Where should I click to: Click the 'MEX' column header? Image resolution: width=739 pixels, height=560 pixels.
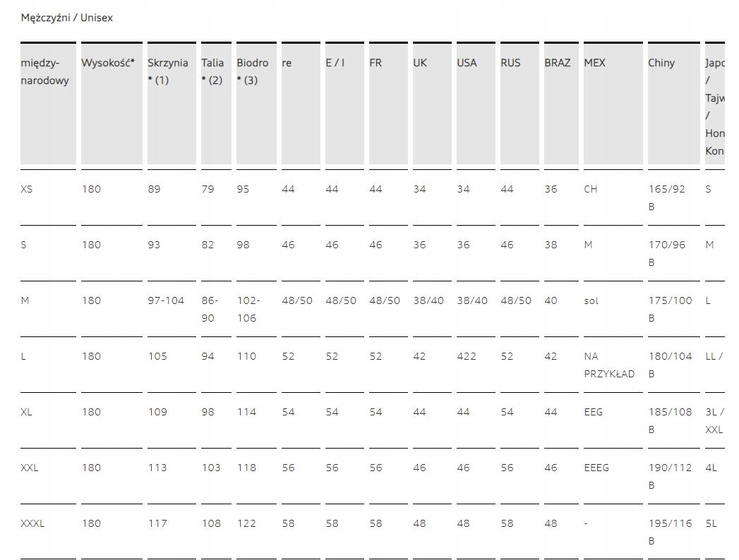594,63
